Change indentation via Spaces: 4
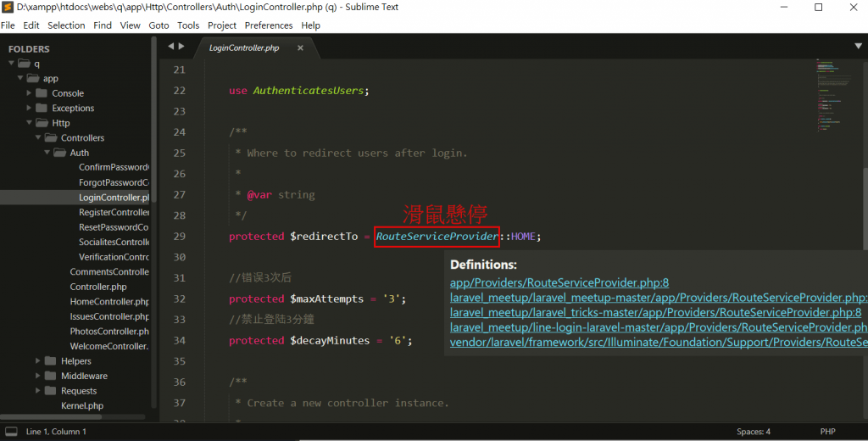The width and height of the screenshot is (868, 441). [x=754, y=432]
